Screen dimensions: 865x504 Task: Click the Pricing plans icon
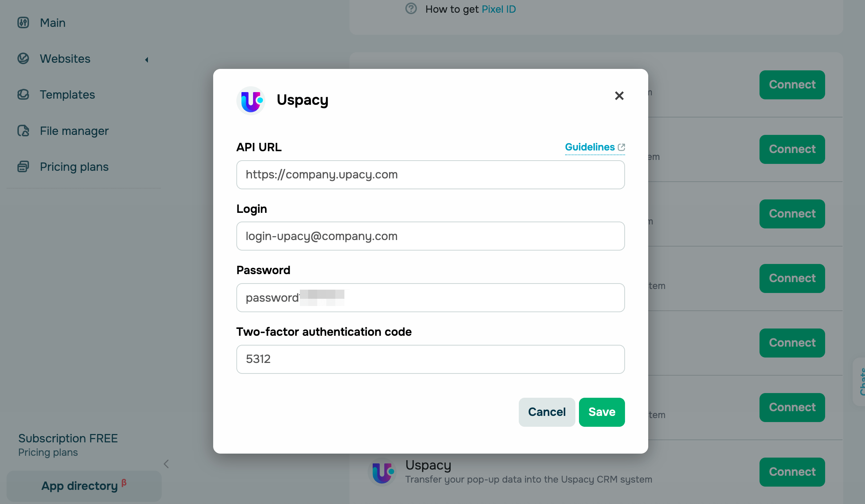pos(23,167)
